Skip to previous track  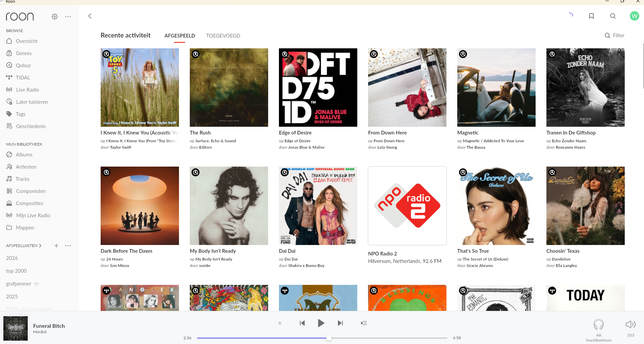(x=302, y=323)
